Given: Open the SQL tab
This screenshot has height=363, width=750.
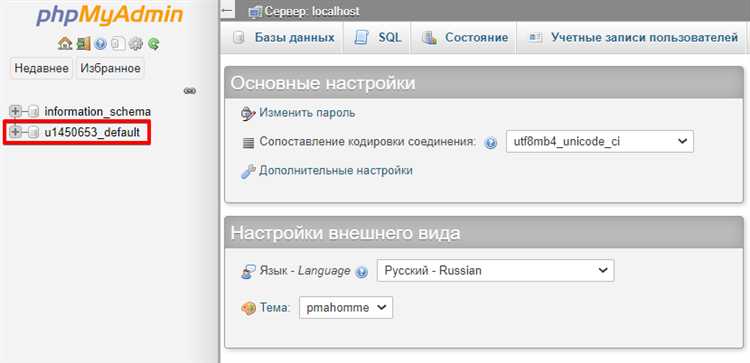Looking at the screenshot, I should coord(378,37).
